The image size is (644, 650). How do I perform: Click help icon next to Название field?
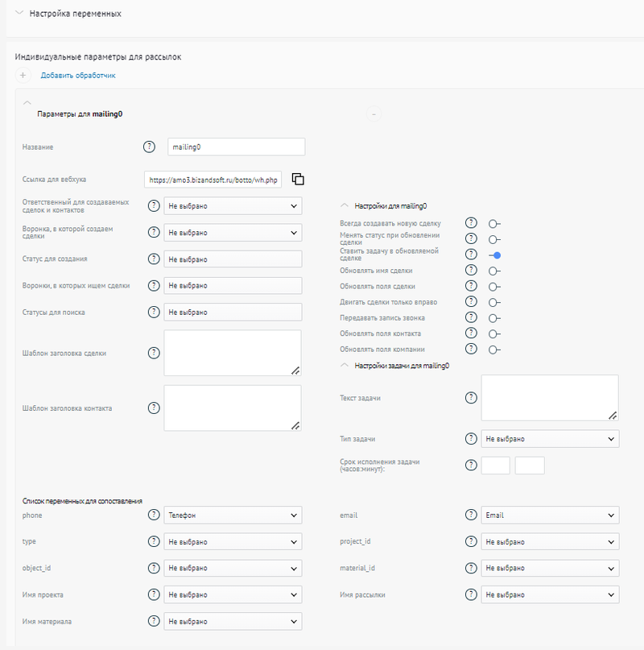click(149, 147)
